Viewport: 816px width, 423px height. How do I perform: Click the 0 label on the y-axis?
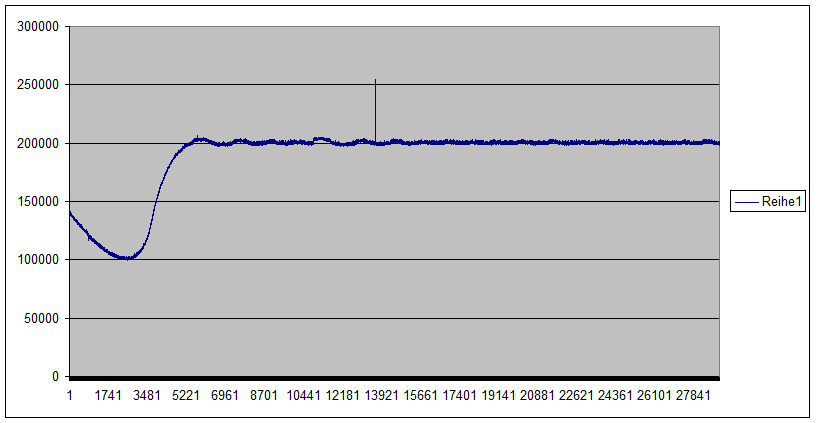click(55, 377)
